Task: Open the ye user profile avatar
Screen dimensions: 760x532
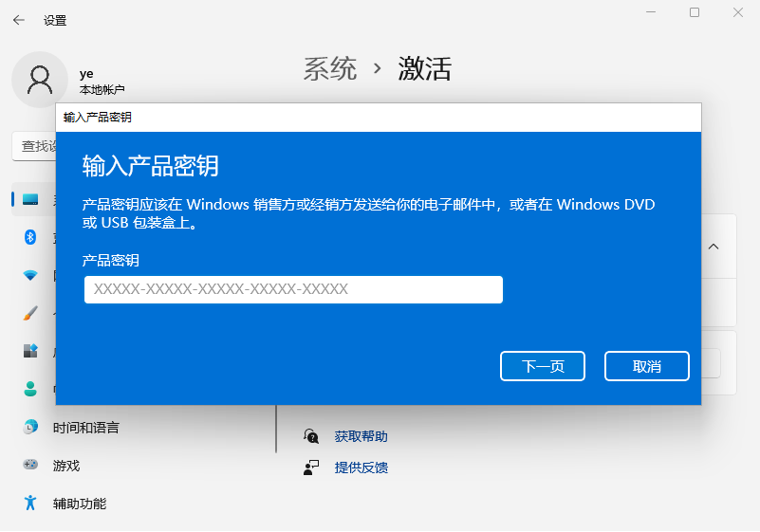Action: pos(40,80)
